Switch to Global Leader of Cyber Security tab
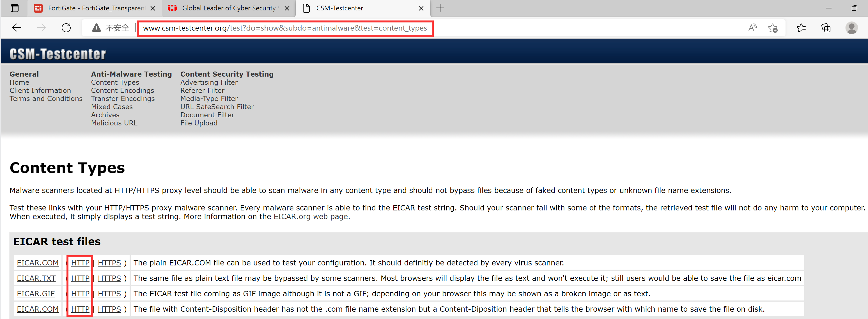868x319 pixels. click(x=228, y=8)
